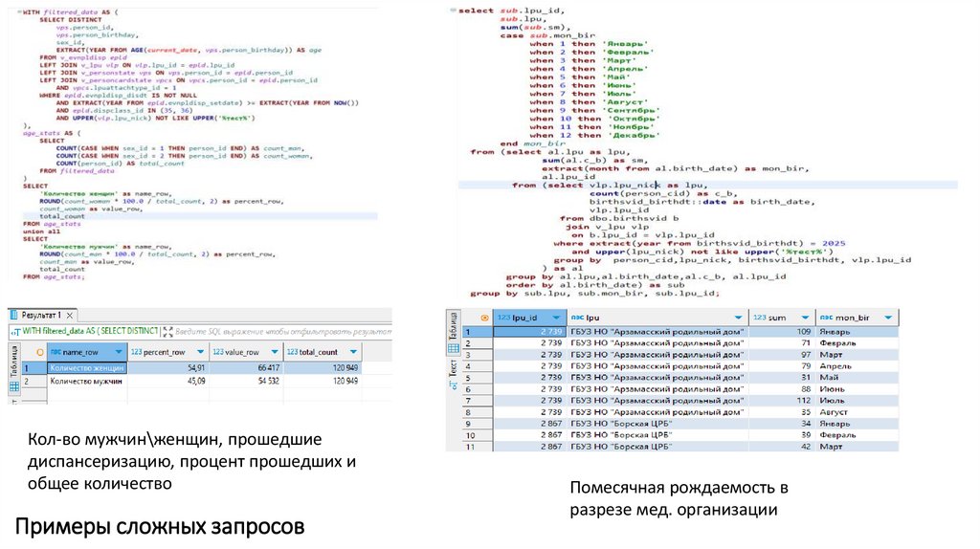Screen dimensions: 980x549
Task: Click the Апрель cell in mon_bir column
Action: [857, 366]
